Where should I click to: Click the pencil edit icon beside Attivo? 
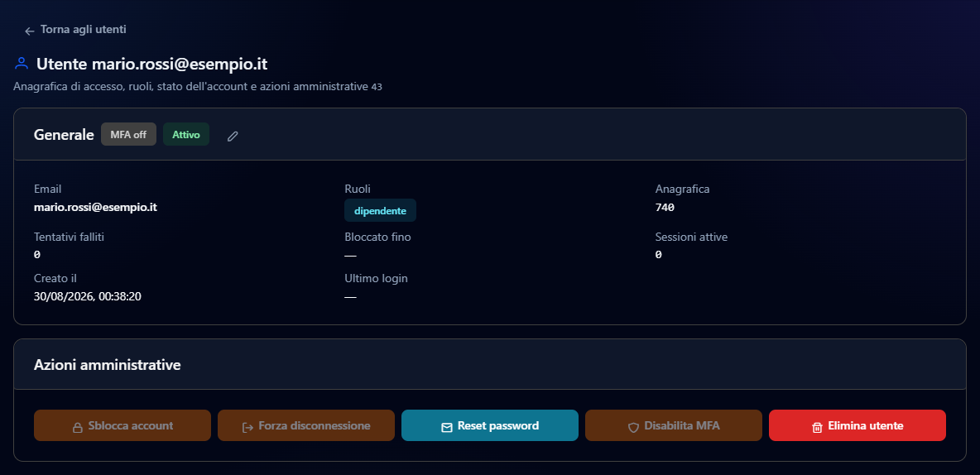coord(233,136)
